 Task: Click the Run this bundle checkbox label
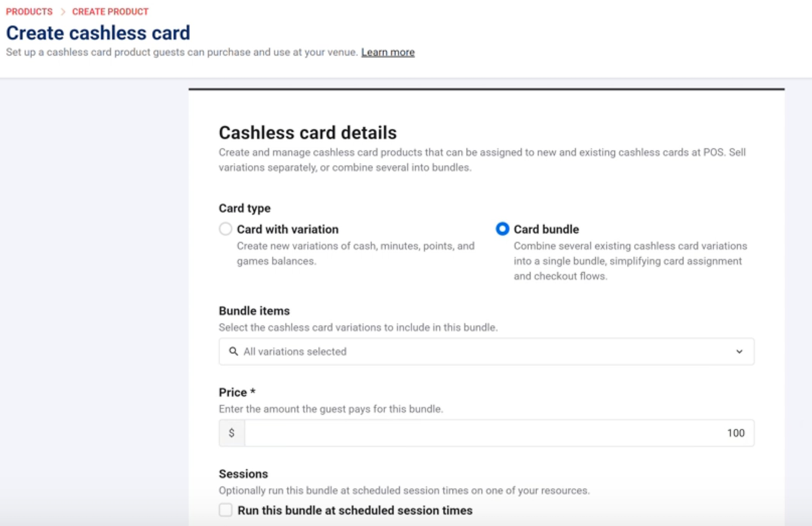click(x=355, y=510)
